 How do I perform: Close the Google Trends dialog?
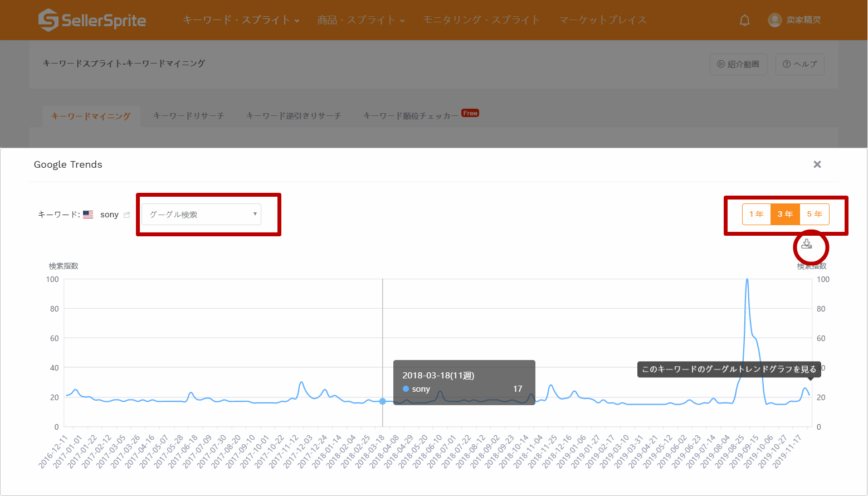point(817,164)
